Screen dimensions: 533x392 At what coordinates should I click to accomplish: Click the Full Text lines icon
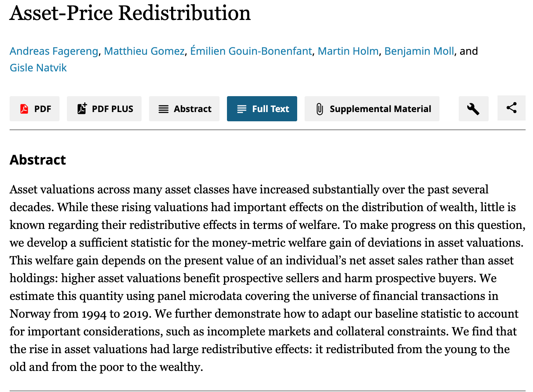click(242, 109)
